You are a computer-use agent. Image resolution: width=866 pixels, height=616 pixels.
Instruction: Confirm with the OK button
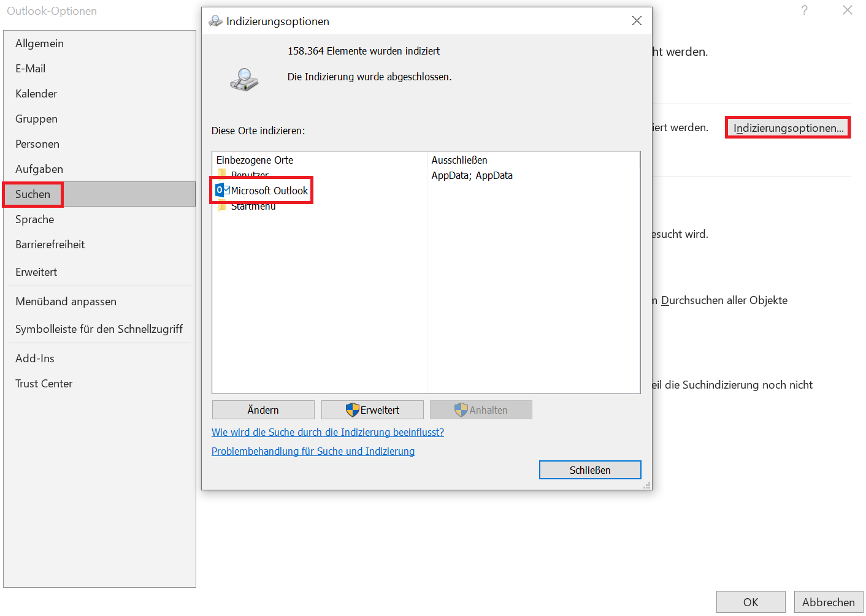[x=751, y=602]
